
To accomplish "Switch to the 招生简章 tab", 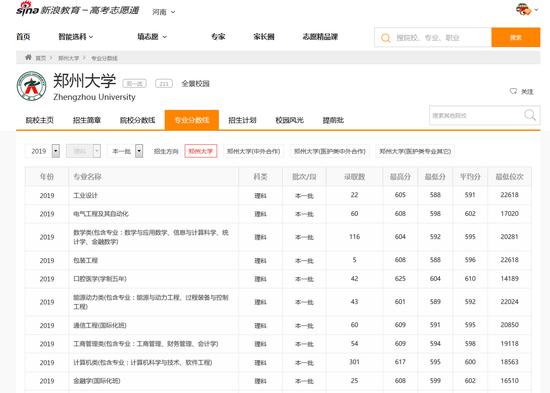I will point(87,120).
